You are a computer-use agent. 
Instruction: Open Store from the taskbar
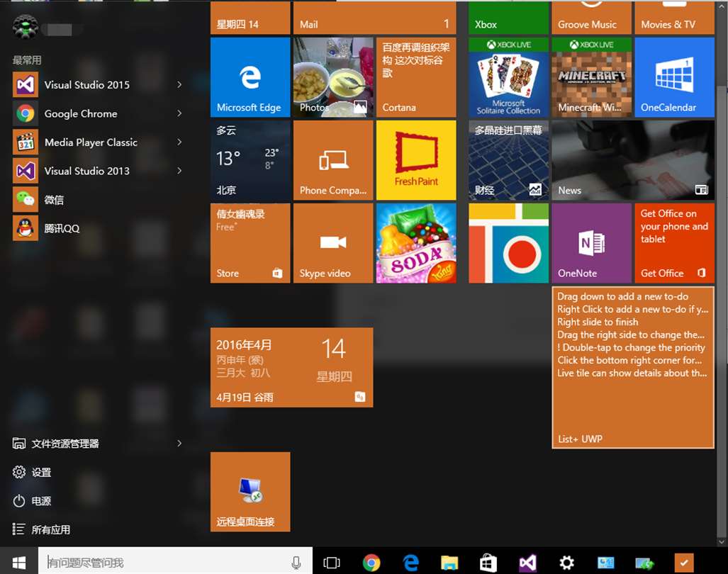pyautogui.click(x=488, y=563)
